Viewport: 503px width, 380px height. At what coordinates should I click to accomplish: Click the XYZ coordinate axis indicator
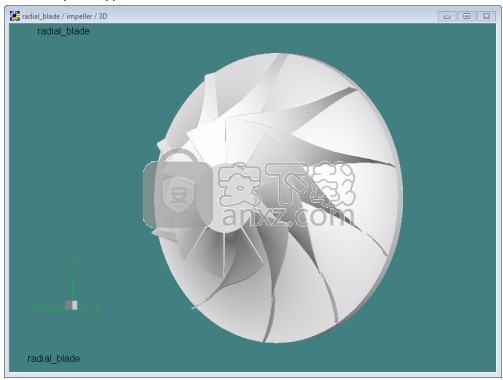(x=70, y=286)
